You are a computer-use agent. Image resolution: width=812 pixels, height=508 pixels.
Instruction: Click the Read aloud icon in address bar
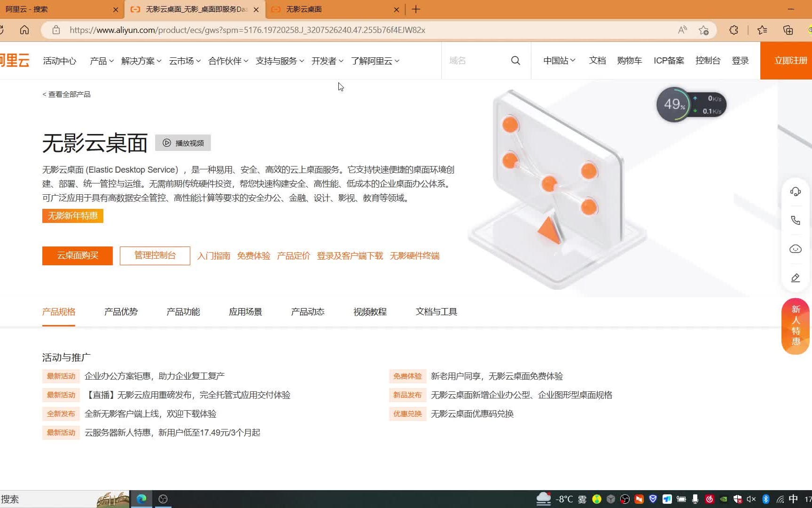[682, 30]
